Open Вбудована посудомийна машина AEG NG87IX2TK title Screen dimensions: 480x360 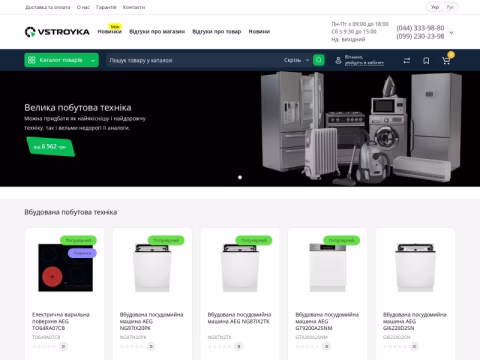click(x=239, y=318)
